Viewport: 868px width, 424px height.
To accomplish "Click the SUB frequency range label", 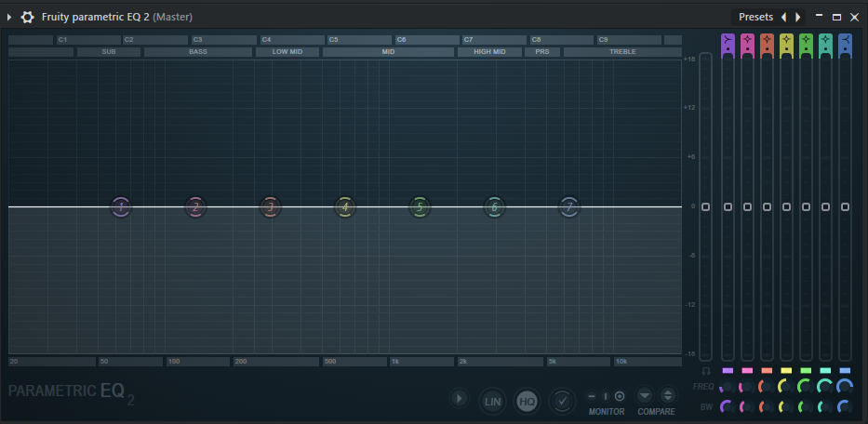I will [x=109, y=52].
